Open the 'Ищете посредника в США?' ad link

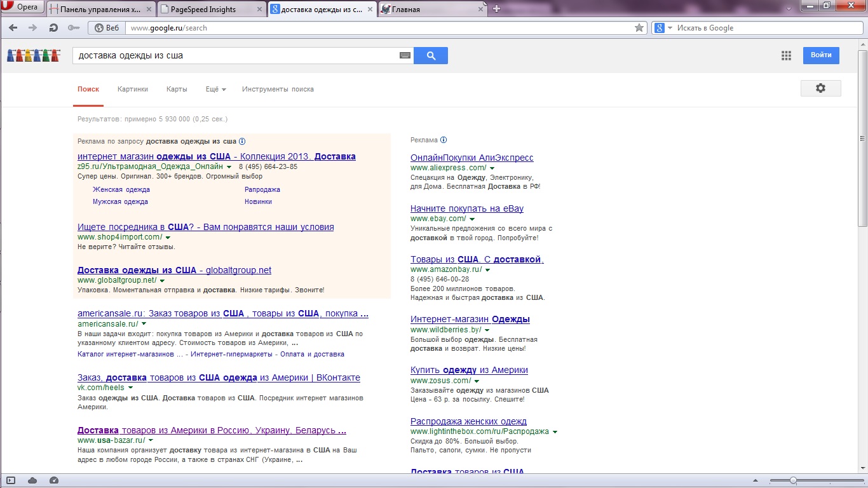tap(205, 227)
